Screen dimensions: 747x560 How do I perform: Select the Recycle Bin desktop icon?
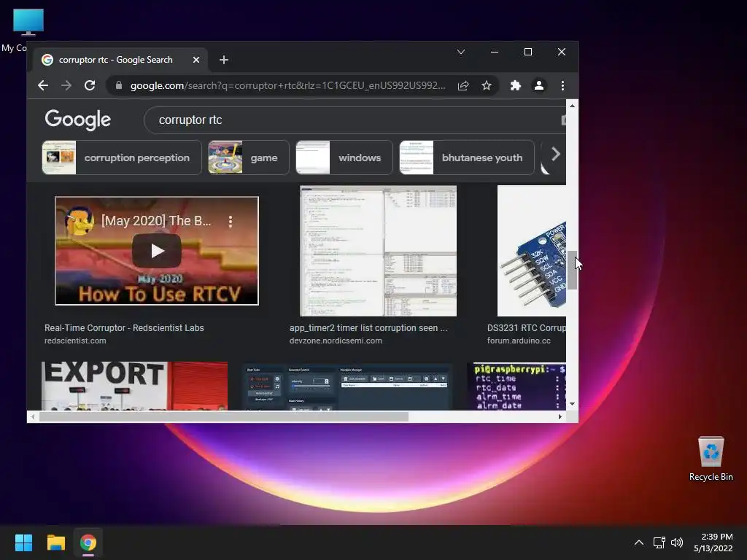tap(711, 459)
